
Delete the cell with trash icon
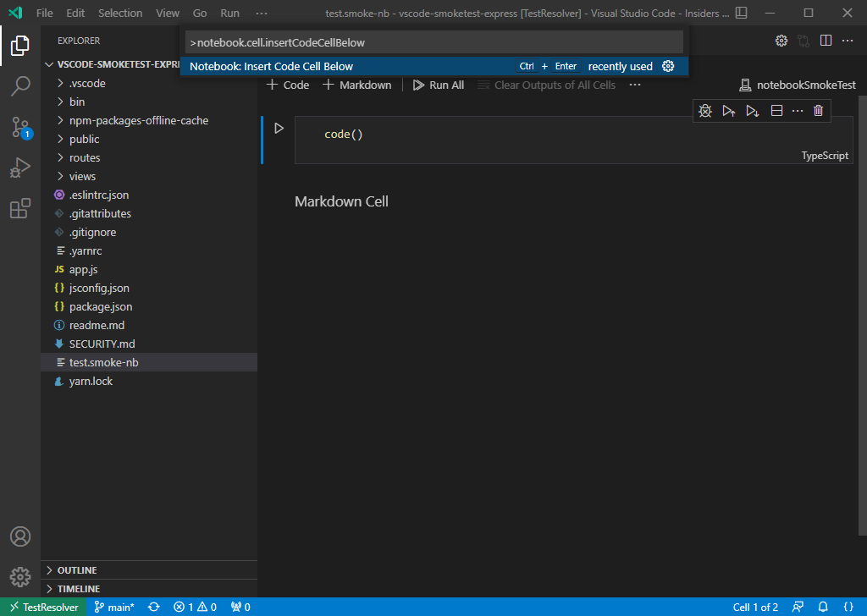[819, 111]
